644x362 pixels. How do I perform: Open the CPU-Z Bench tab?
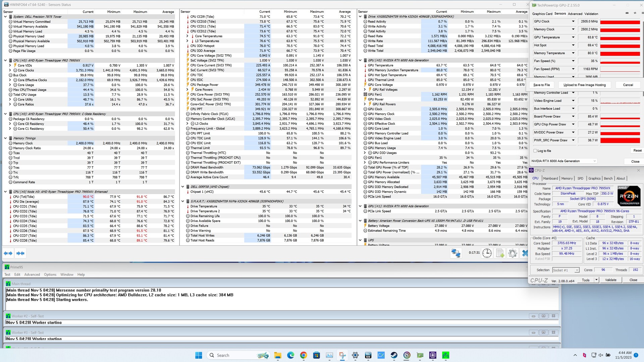point(608,179)
